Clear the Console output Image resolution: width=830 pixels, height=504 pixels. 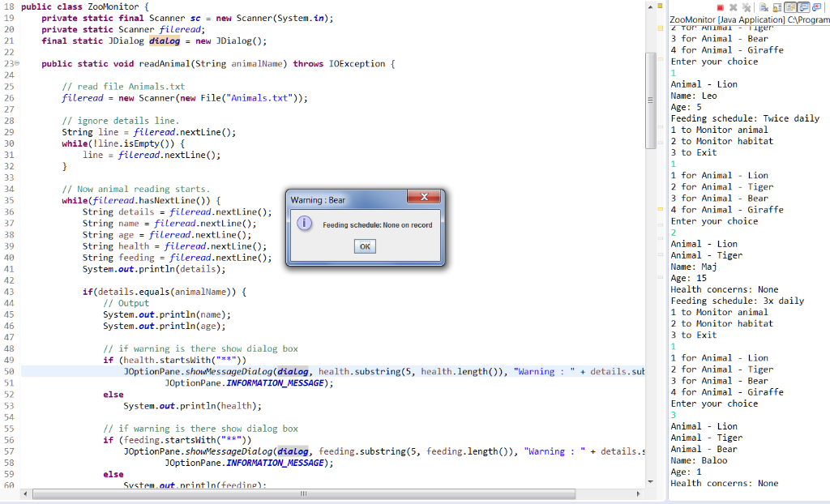point(764,7)
